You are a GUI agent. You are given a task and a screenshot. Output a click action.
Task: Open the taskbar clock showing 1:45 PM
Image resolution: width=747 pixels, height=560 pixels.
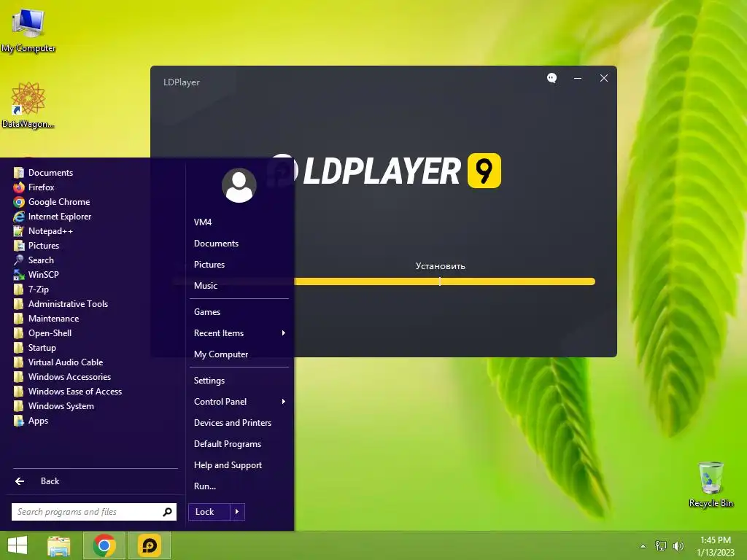click(716, 546)
